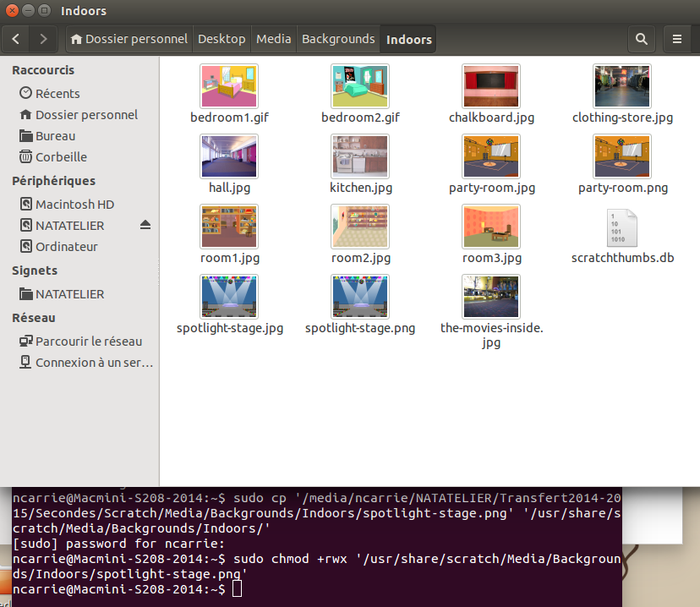Open the NATATELIER bookmark under Signets
Viewport: 700px width, 607px height.
point(69,294)
